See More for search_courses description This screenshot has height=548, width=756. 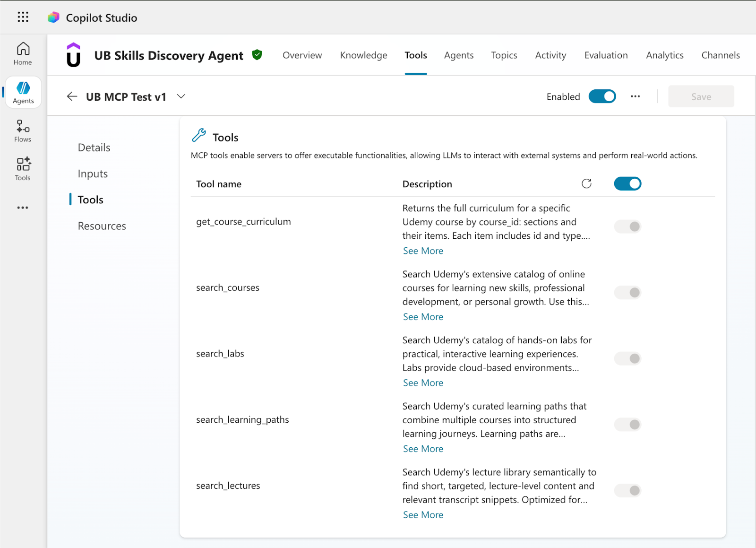coord(423,317)
